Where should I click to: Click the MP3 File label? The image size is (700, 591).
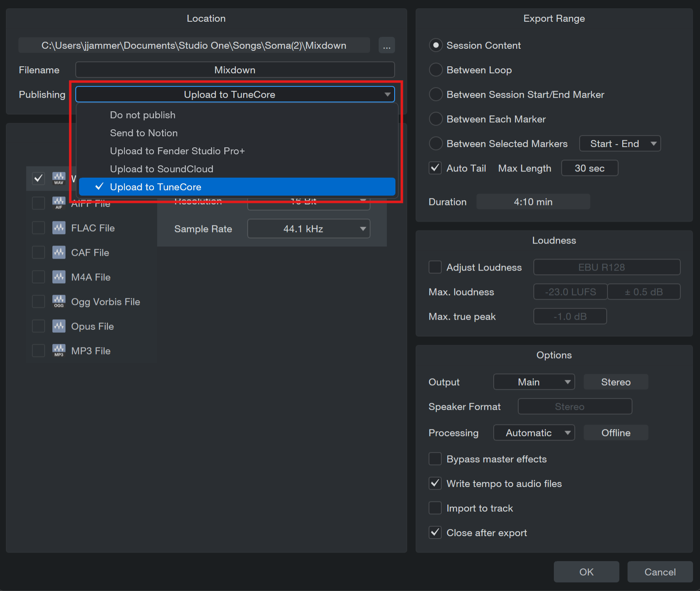coord(91,351)
